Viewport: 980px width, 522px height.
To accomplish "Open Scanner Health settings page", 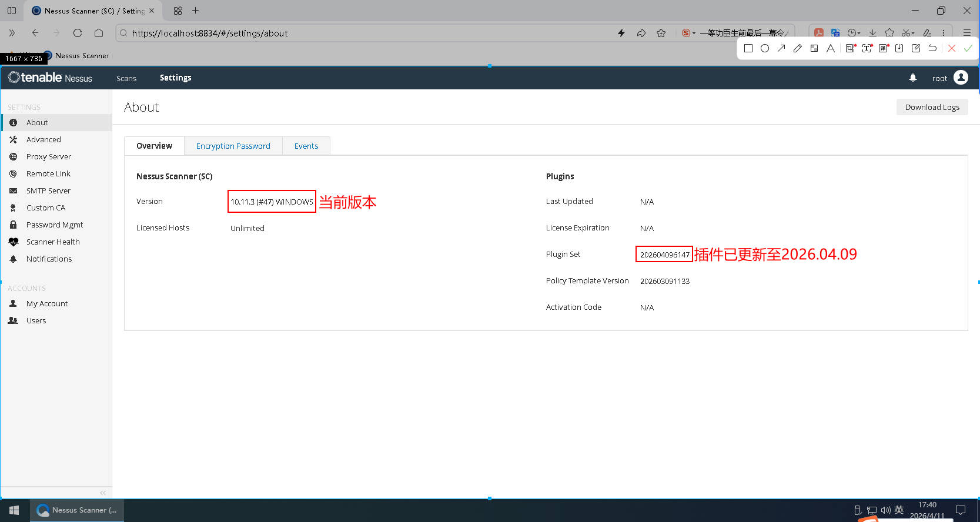I will coord(53,242).
